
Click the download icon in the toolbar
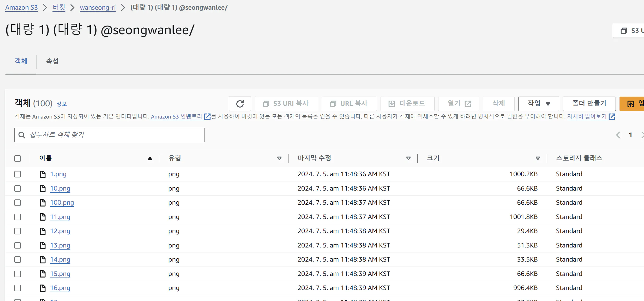[392, 104]
